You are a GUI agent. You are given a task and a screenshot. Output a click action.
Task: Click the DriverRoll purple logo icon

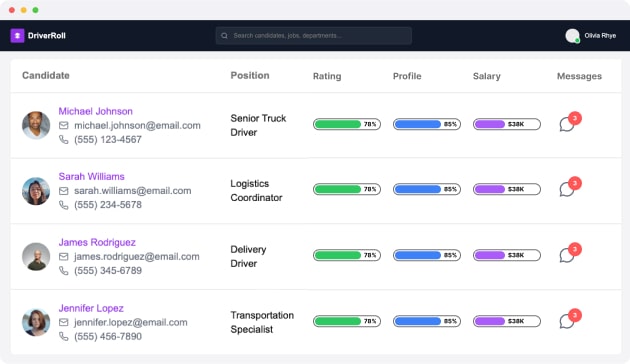[17, 36]
